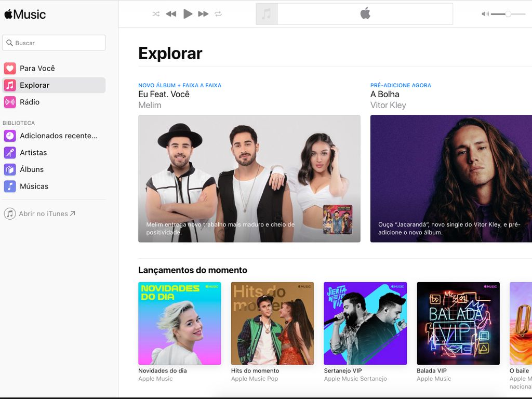
Task: Click the Apple Music logo
Action: (x=25, y=14)
